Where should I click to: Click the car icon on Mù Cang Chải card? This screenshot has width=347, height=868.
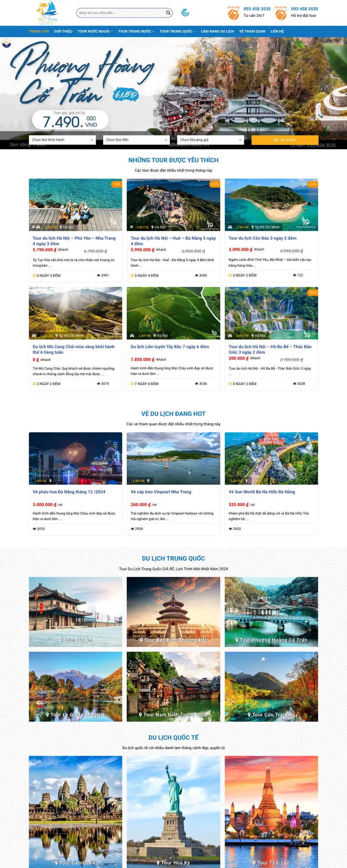click(34, 335)
